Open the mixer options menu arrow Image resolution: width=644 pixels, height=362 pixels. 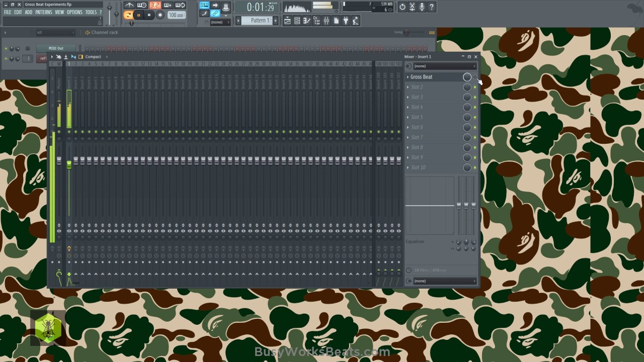point(52,57)
